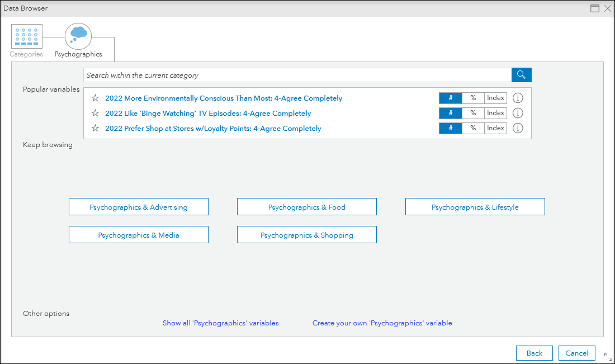Screen dimensions: 615x364
Task: Create your own Psychographics variable
Action: pos(382,323)
